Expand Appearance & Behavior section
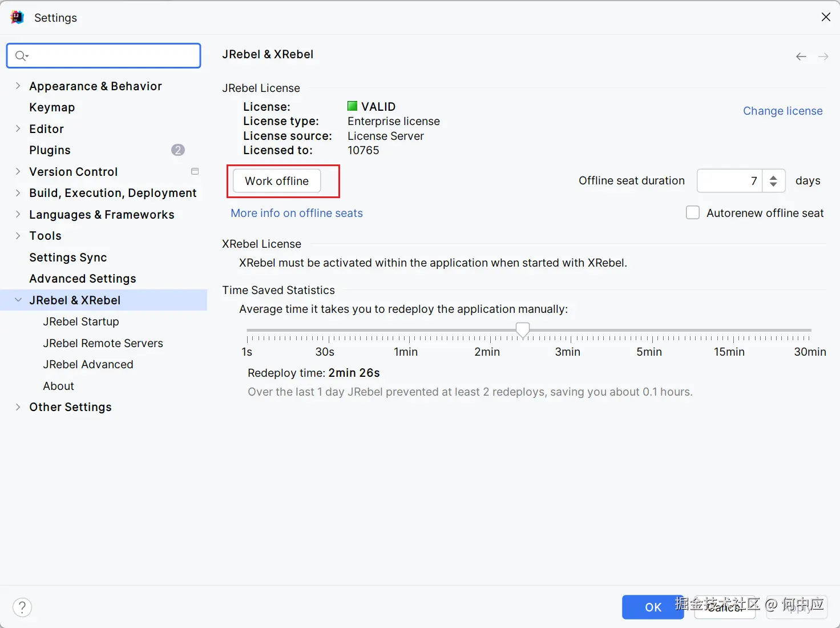The width and height of the screenshot is (840, 628). (x=18, y=86)
